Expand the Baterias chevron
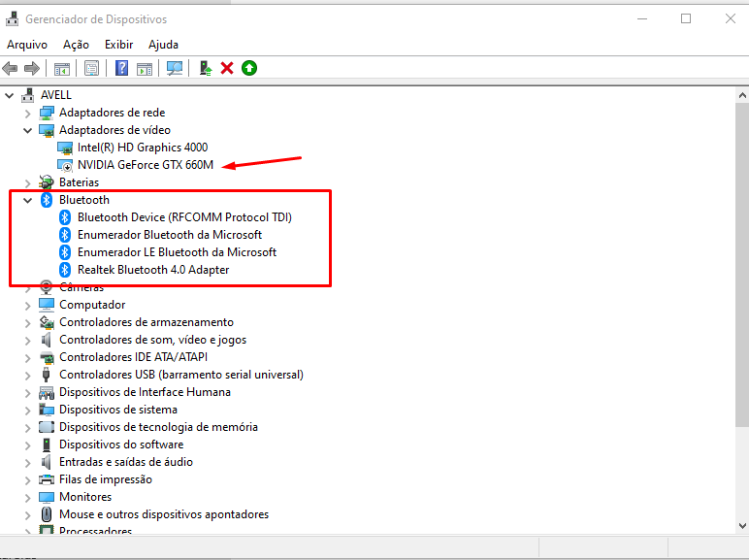This screenshot has width=749, height=560. 28,183
